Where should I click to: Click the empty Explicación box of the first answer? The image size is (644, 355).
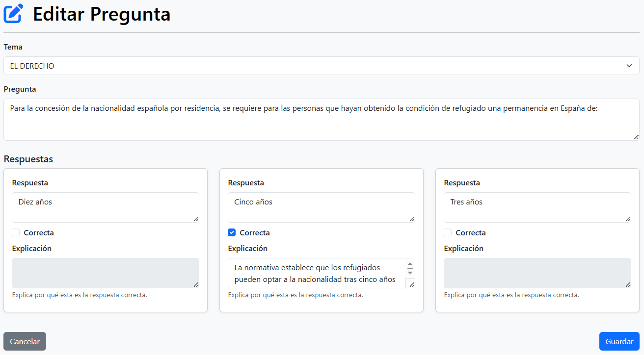click(105, 273)
